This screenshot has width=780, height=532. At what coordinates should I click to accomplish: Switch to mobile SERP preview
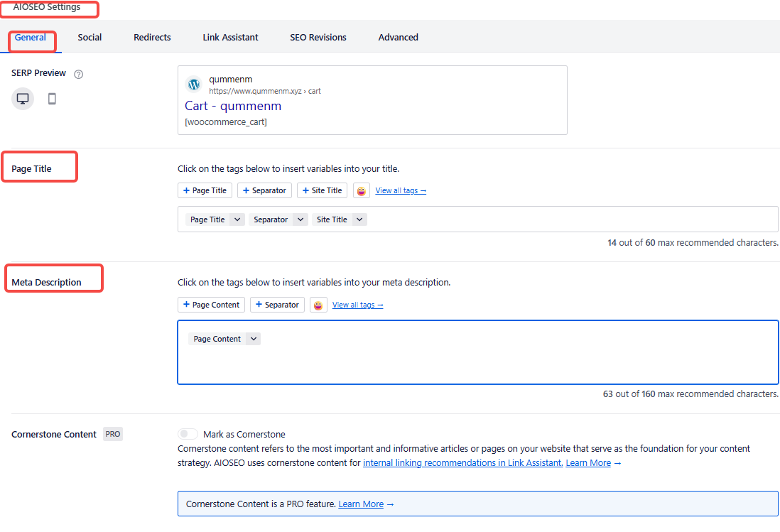50,99
